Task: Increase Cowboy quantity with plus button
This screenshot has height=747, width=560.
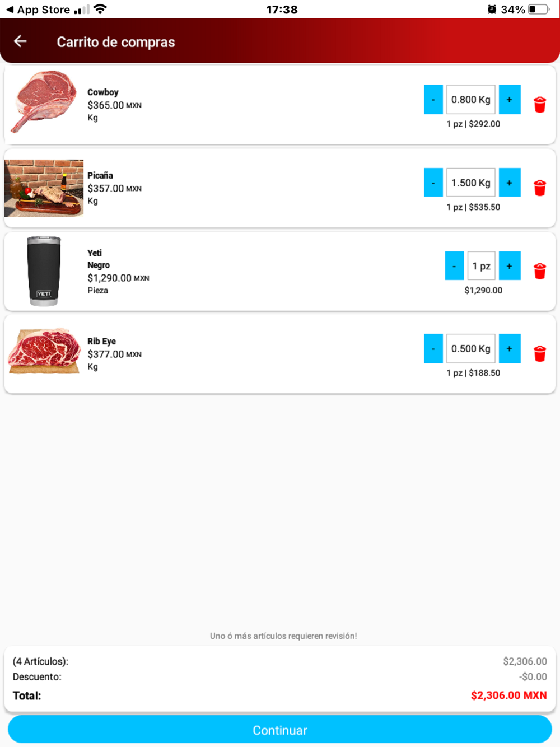Action: [510, 100]
